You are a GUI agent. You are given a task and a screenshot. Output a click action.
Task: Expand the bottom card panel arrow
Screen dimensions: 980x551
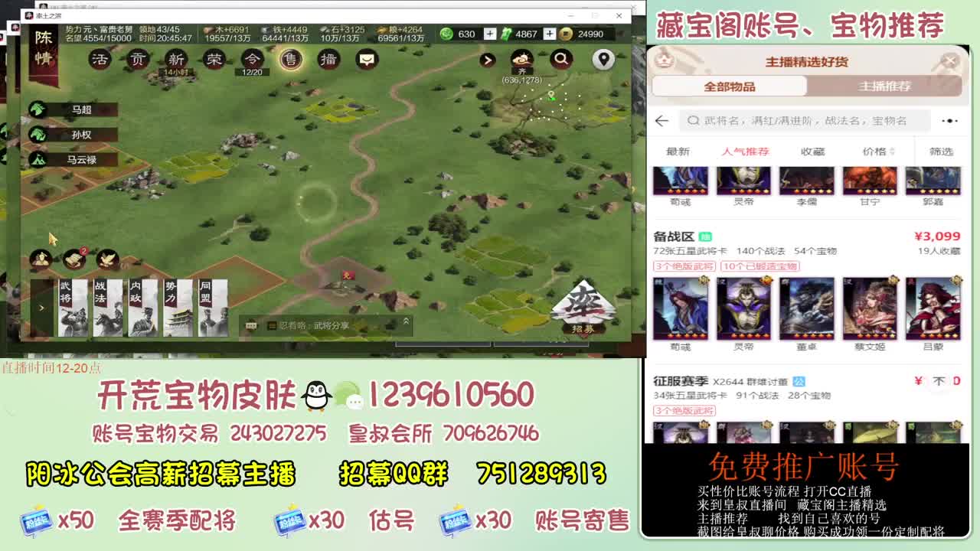(x=41, y=308)
